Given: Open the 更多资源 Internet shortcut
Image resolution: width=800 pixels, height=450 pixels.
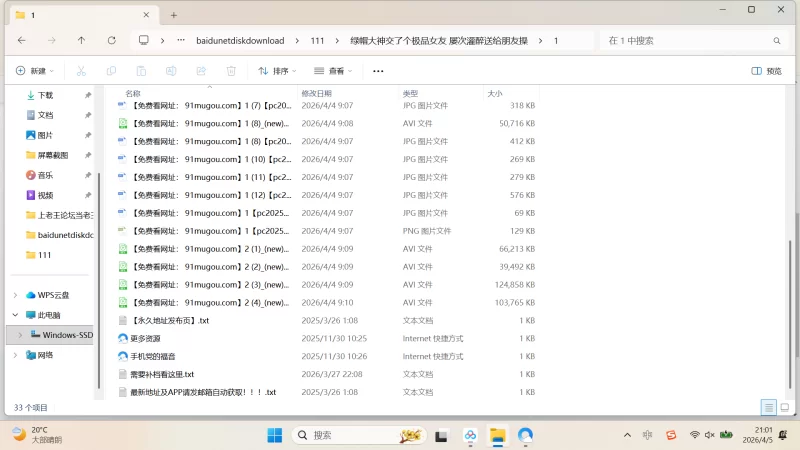Looking at the screenshot, I should click(x=145, y=338).
